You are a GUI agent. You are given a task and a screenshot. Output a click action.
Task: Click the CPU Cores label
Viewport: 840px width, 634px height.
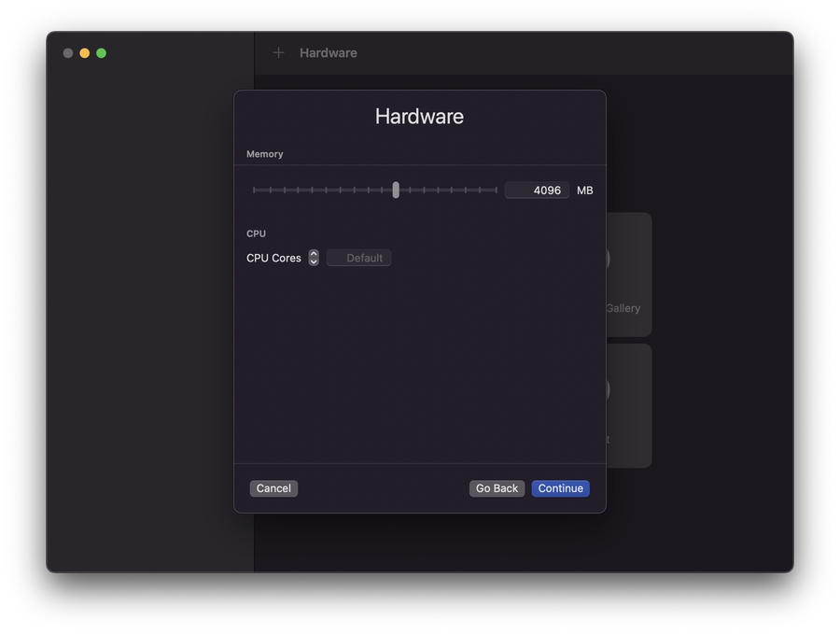[273, 259]
